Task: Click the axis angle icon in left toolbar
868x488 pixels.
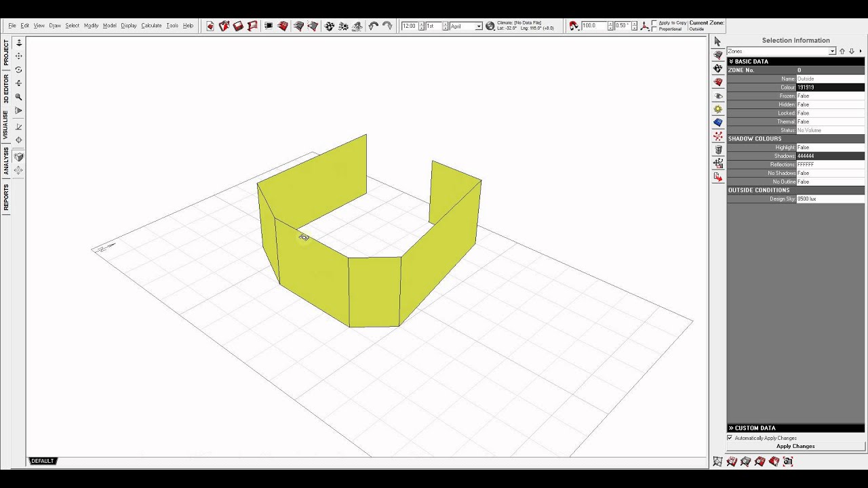Action: [x=18, y=127]
